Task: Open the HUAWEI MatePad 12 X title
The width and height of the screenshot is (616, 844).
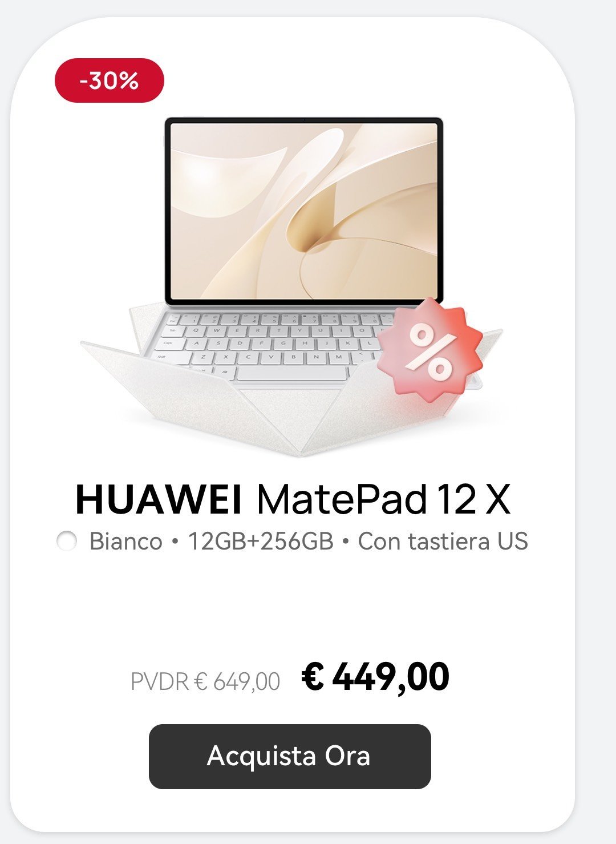Action: [x=293, y=499]
